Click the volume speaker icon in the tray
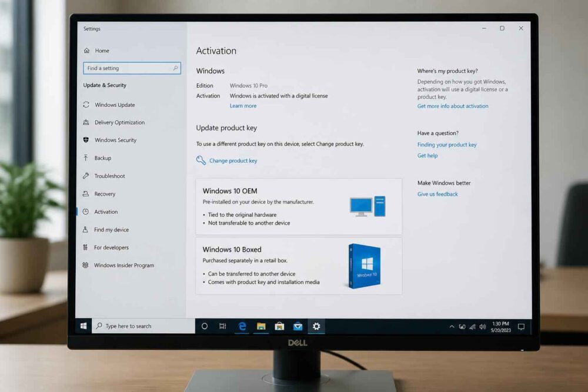 tap(483, 327)
